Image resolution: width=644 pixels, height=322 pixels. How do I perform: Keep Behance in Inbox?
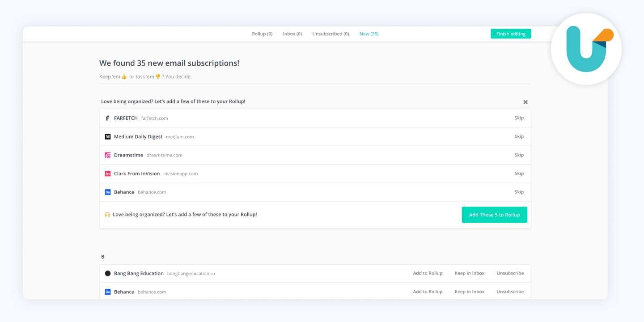(x=470, y=292)
